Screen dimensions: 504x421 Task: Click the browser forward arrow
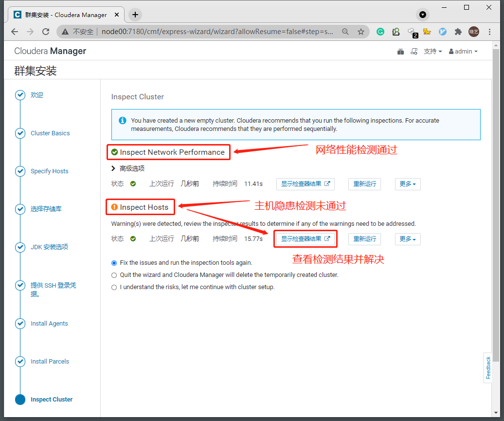pos(30,32)
